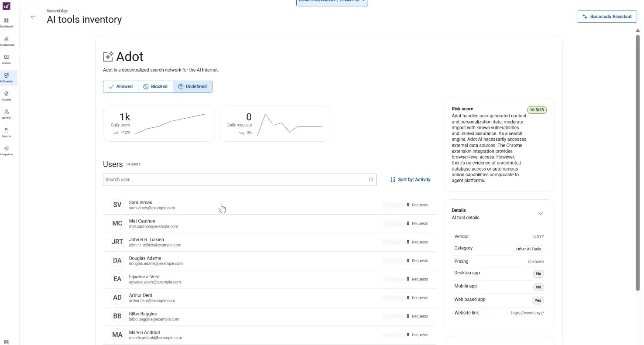Select the AI Security sidebar item
Screen dimensions: 644x345
6,78
